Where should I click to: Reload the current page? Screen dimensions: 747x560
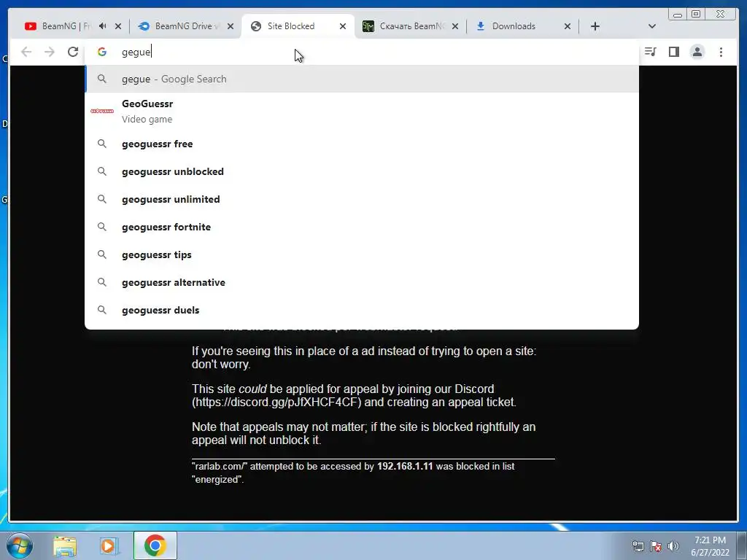(x=73, y=52)
